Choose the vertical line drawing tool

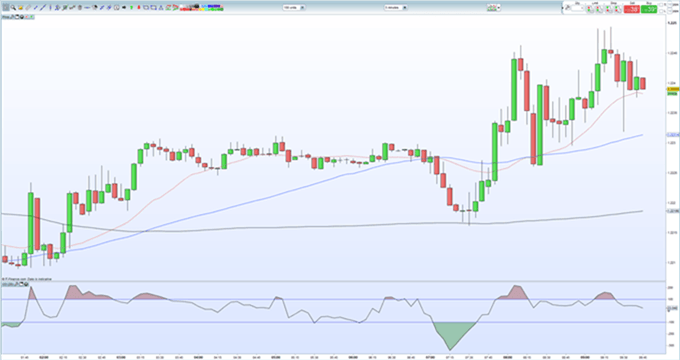tap(50, 7)
